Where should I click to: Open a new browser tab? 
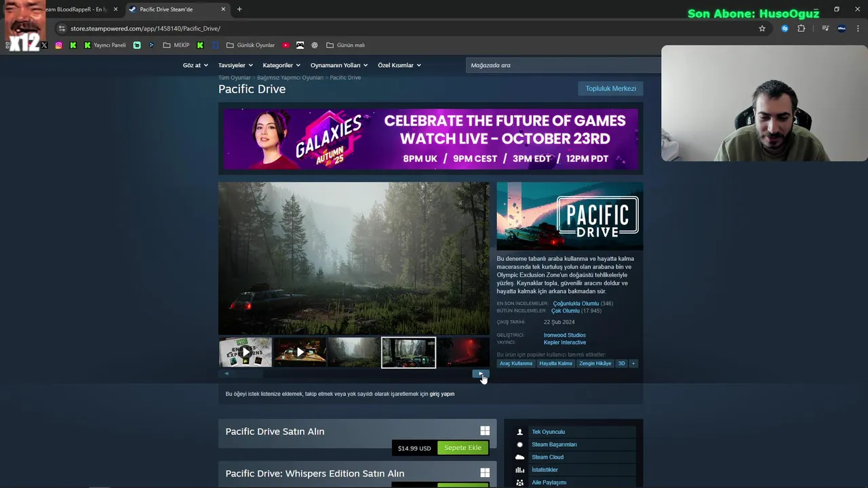[239, 9]
